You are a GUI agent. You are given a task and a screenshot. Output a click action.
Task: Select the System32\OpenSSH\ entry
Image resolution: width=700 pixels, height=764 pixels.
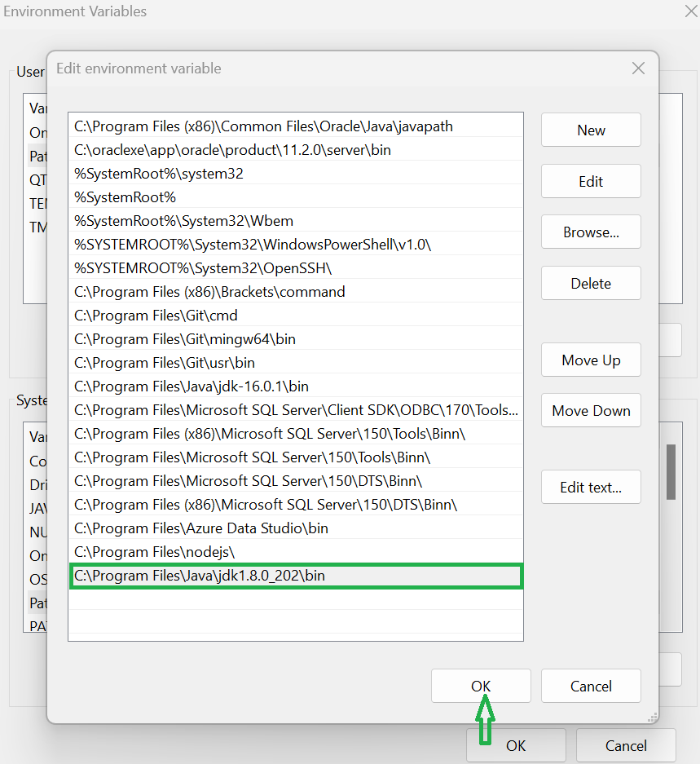click(296, 268)
